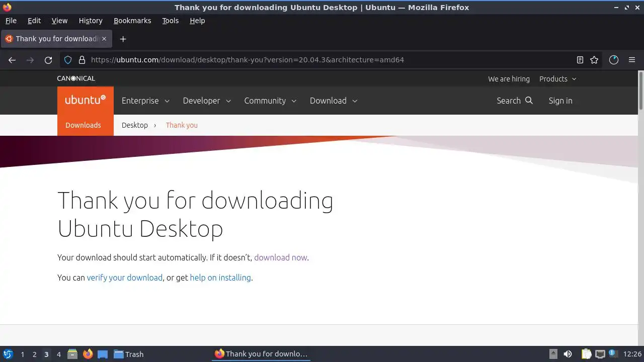The height and width of the screenshot is (362, 644).
Task: Switch to virtual desktop 2
Action: tap(34, 354)
